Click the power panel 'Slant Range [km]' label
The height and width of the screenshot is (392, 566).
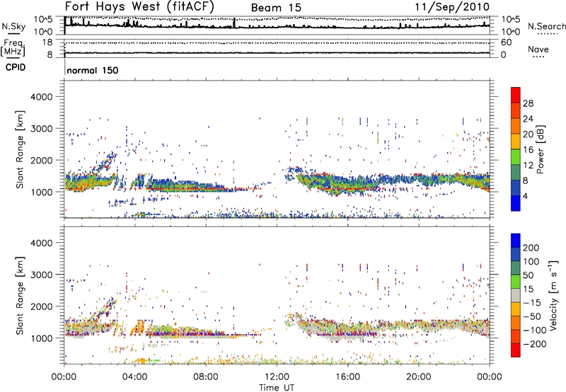20,149
